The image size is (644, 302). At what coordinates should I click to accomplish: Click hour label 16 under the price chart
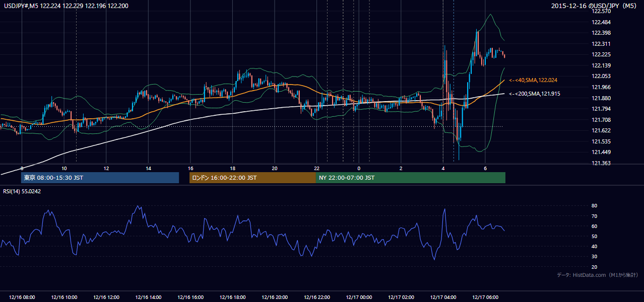tap(190, 168)
